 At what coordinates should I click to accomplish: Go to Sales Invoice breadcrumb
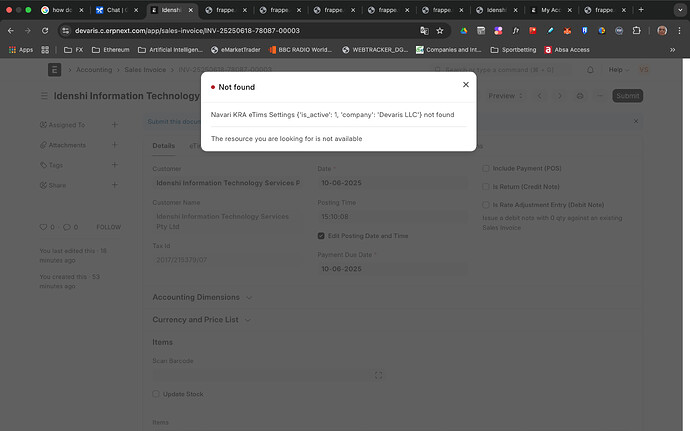[145, 70]
